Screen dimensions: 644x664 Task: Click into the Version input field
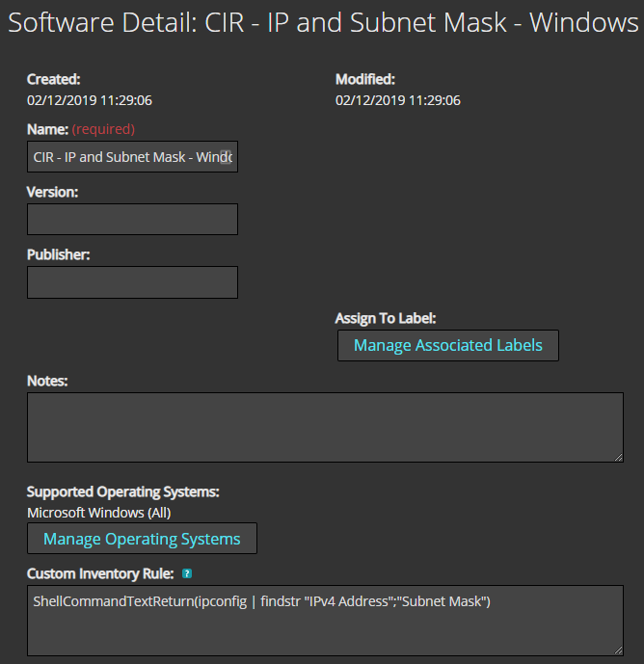tap(132, 220)
